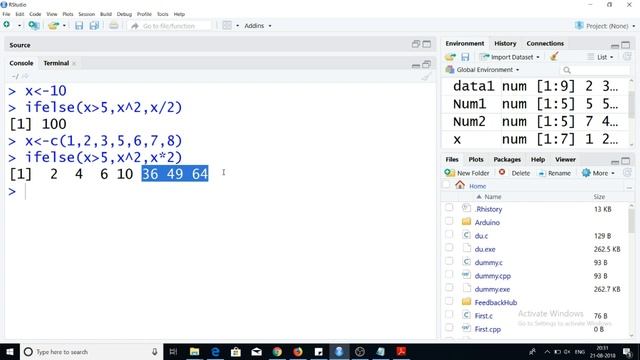Open the Debug menu
640x360 pixels.
pos(124,14)
